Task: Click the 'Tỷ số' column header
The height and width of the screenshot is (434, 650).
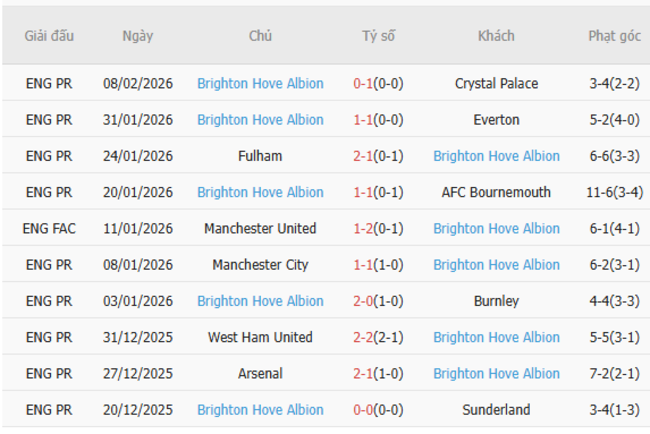Action: click(378, 36)
